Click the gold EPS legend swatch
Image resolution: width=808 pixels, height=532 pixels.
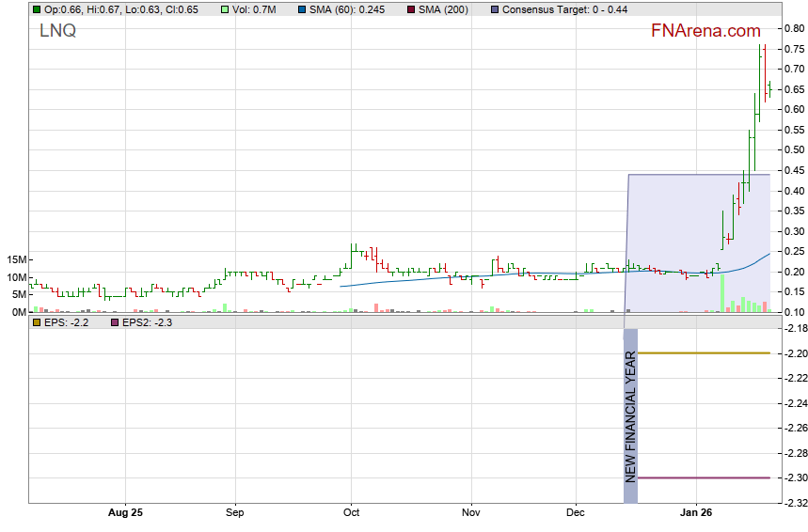click(36, 322)
